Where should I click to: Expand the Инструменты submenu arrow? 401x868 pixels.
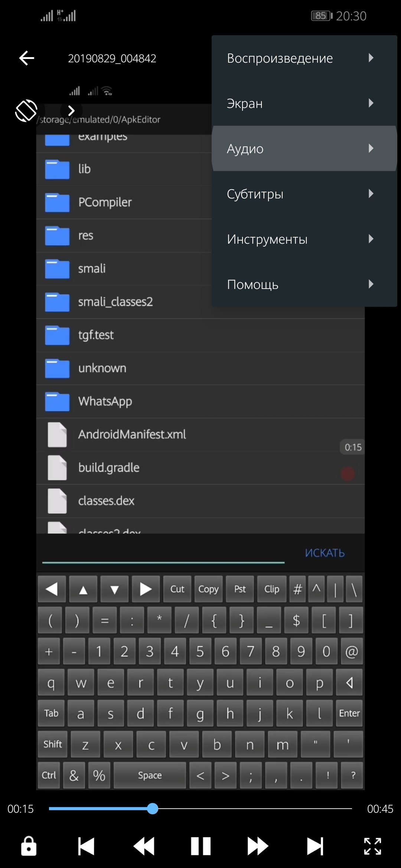pyautogui.click(x=371, y=239)
